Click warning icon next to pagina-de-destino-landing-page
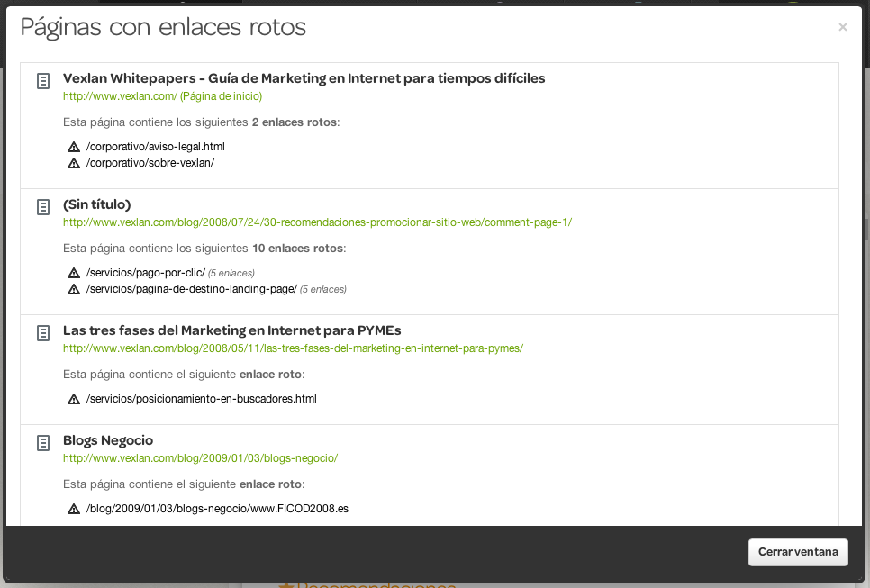 (74, 289)
